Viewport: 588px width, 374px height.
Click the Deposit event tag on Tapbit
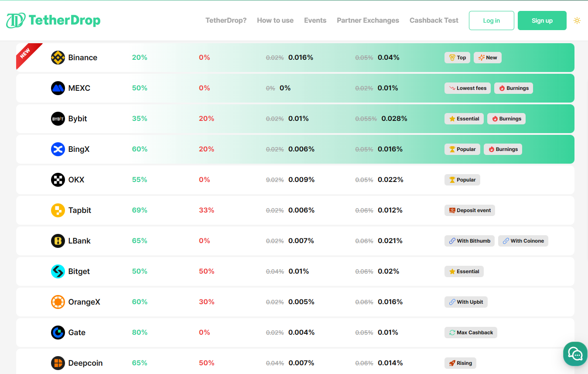(x=470, y=210)
